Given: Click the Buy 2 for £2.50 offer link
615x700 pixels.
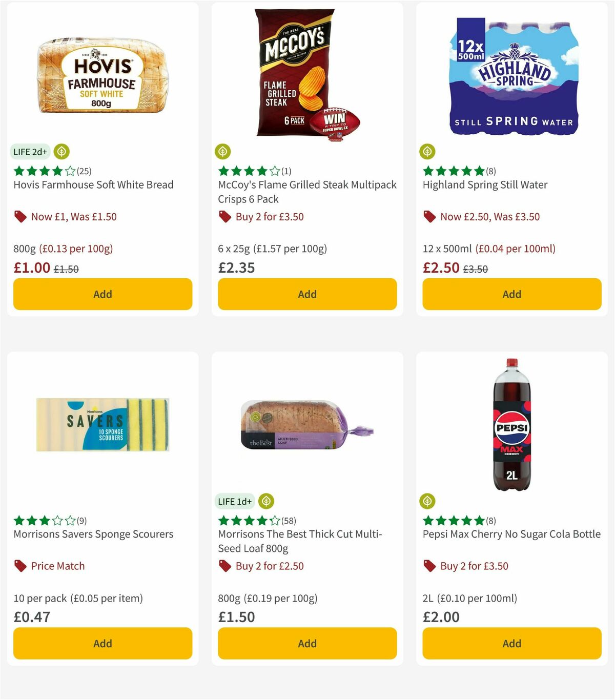Looking at the screenshot, I should (269, 566).
